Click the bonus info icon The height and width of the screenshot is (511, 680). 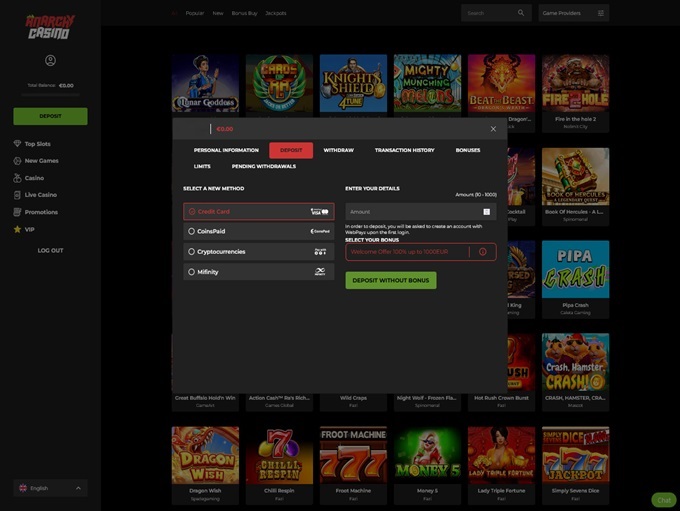coord(482,252)
